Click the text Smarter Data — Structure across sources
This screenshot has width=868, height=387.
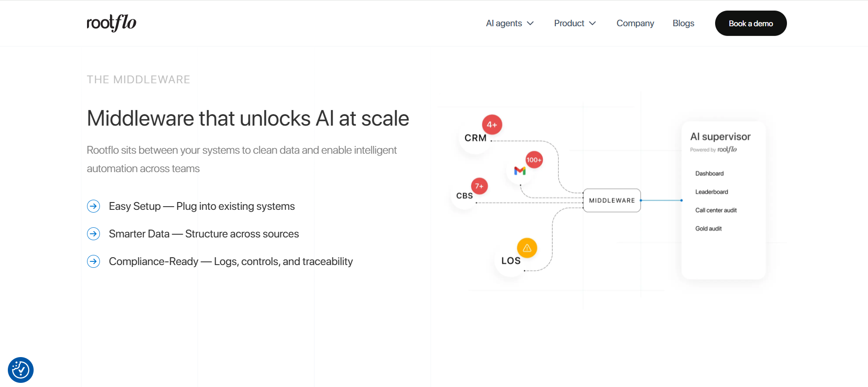point(204,234)
